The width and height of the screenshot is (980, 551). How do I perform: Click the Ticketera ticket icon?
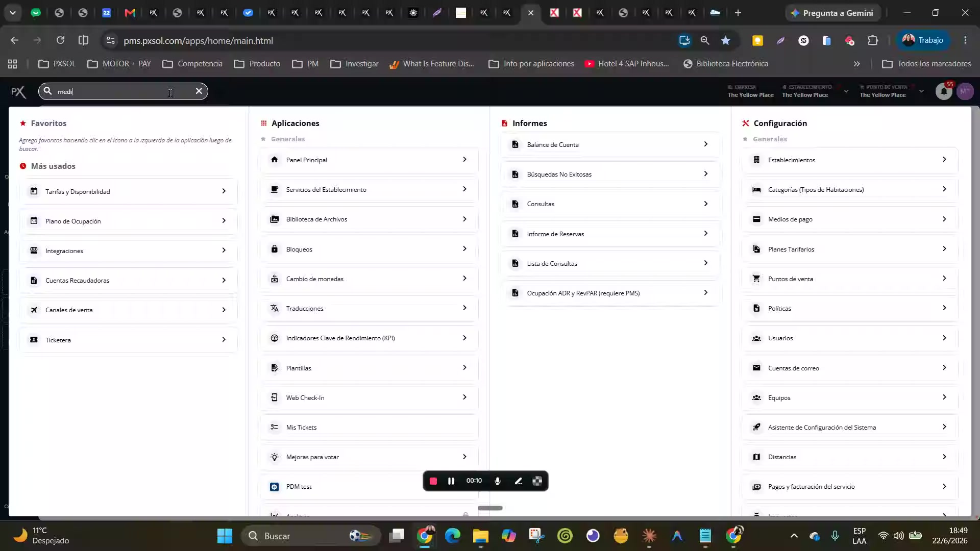(x=34, y=340)
